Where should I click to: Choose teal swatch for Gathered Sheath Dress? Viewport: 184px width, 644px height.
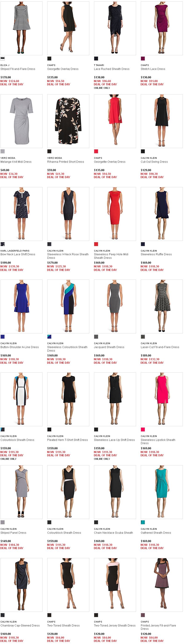143,522
